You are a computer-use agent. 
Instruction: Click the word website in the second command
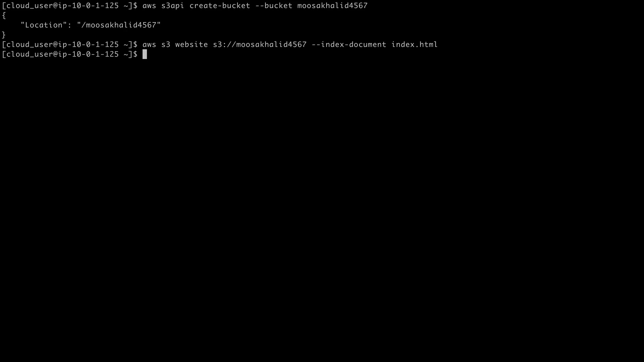coord(192,45)
